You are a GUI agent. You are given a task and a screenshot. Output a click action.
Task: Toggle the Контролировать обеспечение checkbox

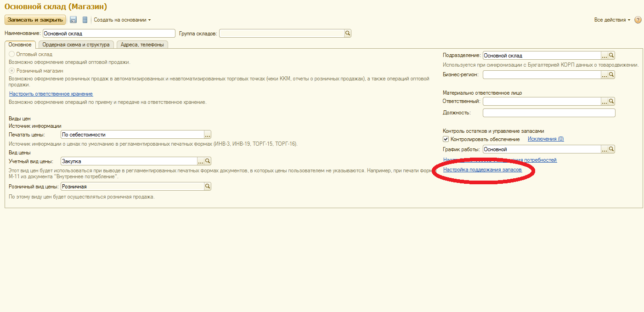click(x=446, y=139)
